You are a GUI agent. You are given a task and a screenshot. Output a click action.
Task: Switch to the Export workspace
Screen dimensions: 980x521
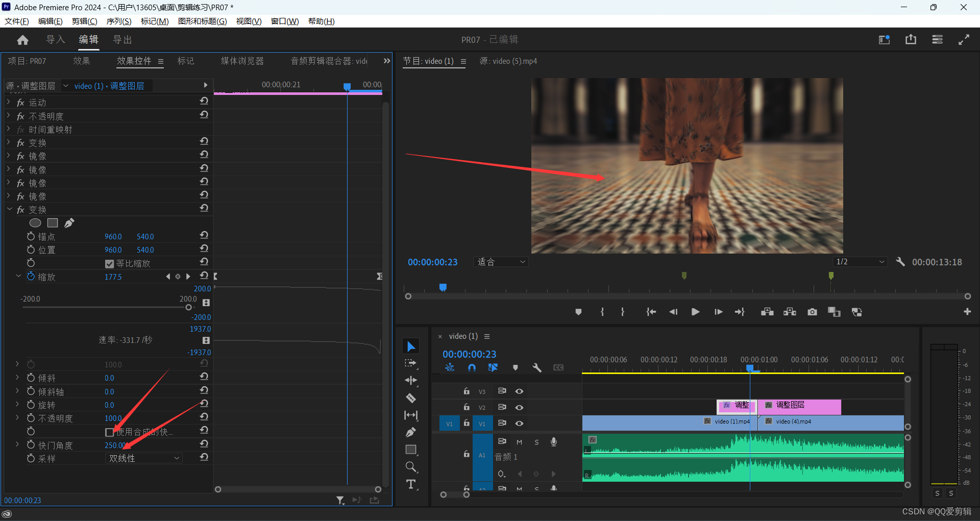pos(122,40)
